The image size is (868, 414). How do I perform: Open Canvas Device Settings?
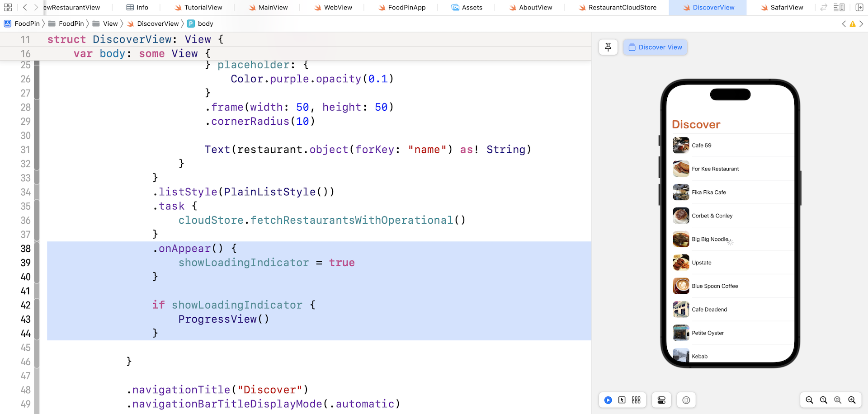coord(661,400)
